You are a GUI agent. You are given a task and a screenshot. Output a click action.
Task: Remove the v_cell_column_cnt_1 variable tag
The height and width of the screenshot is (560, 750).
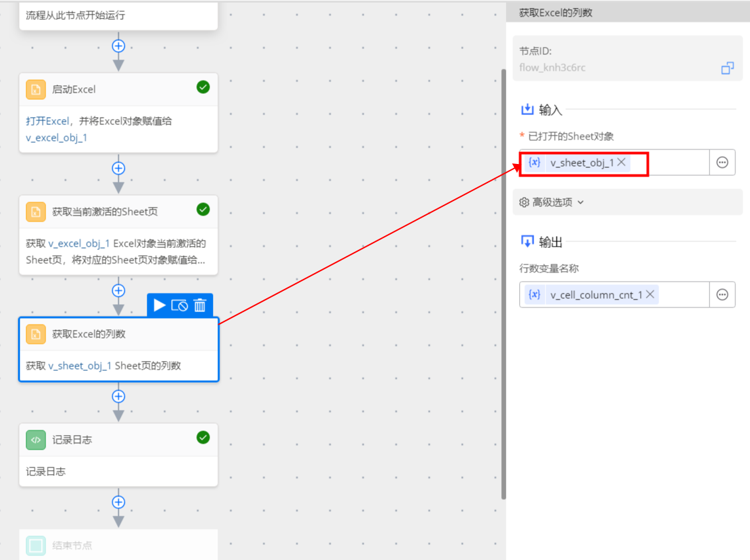[x=650, y=294]
